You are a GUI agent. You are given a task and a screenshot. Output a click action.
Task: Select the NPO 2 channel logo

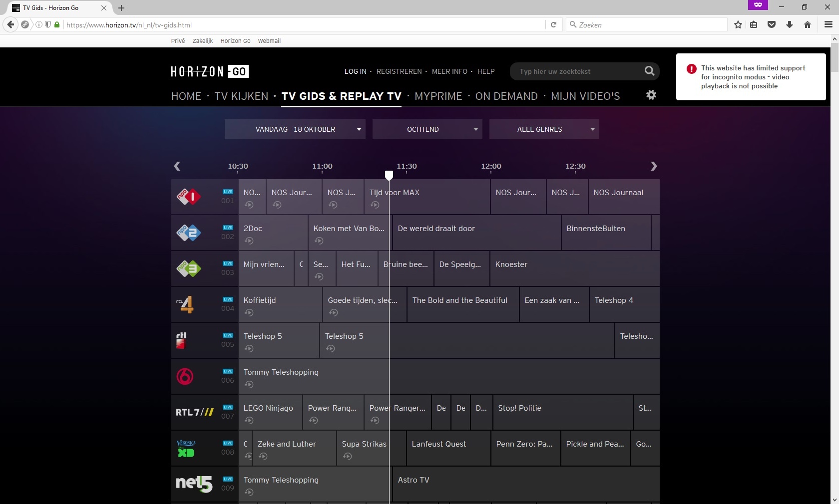point(188,233)
